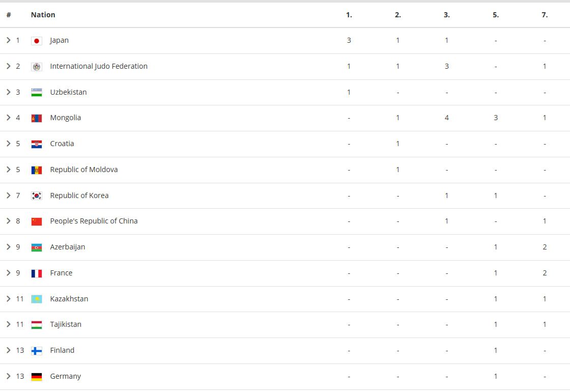Click the Republic of Korea flag icon

pos(36,195)
